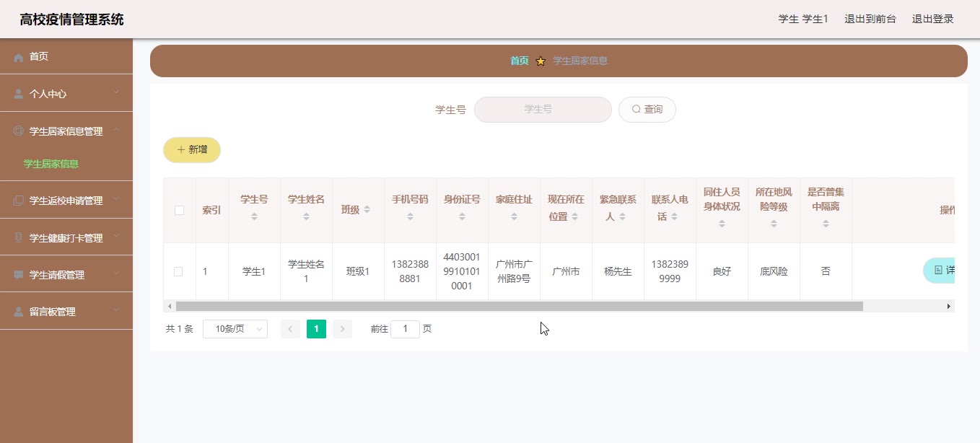This screenshot has height=443, width=980.
Task: Check the checkbox for the 学生1 row
Action: click(x=178, y=272)
